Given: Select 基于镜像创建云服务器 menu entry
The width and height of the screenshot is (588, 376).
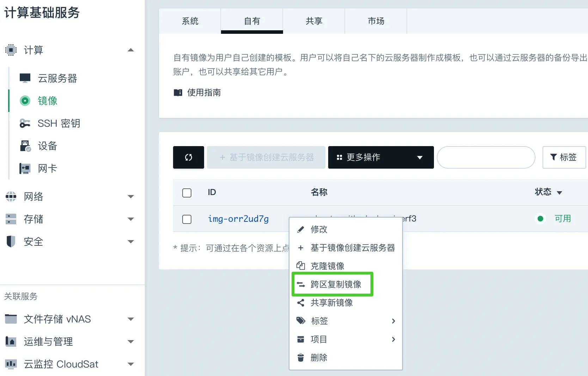Looking at the screenshot, I should point(346,248).
